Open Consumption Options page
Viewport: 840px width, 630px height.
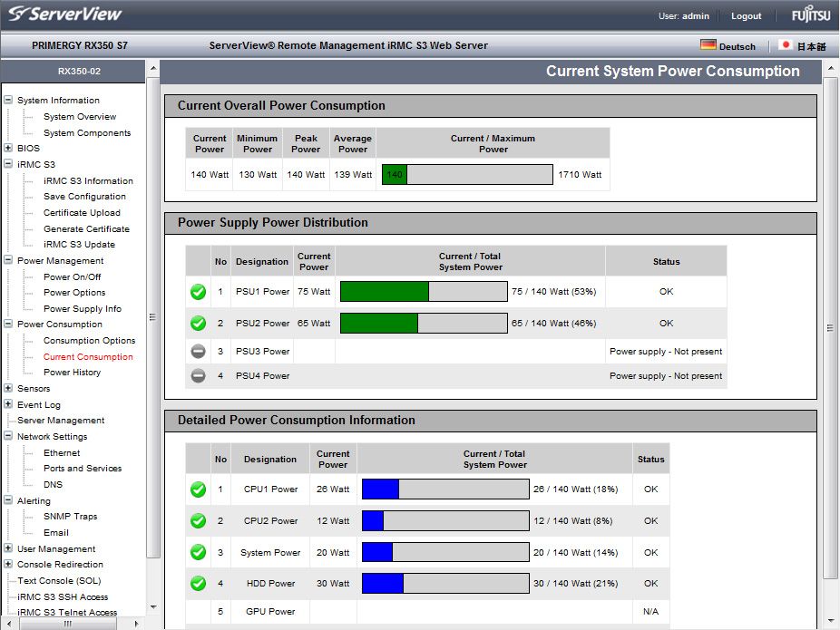(90, 341)
